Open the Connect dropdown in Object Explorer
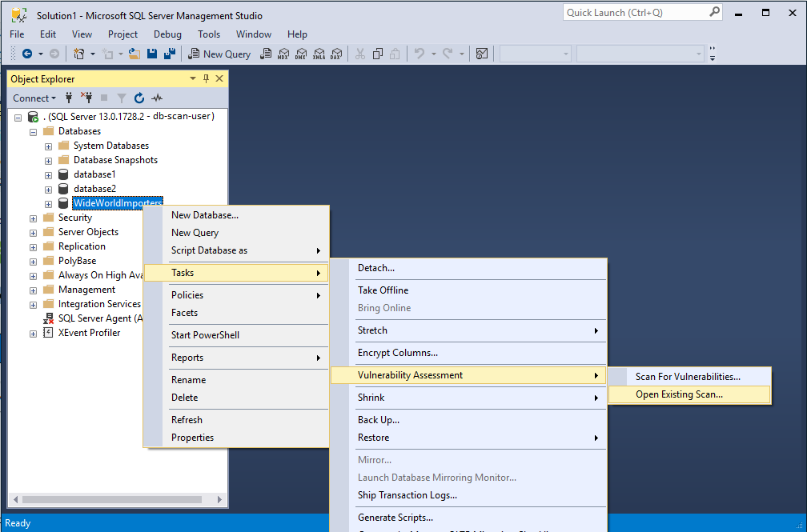Image resolution: width=807 pixels, height=532 pixels. click(34, 98)
